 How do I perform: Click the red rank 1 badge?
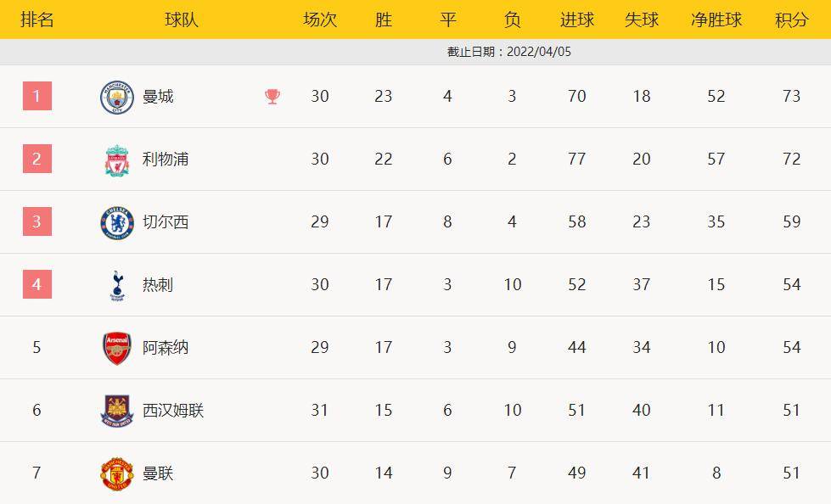(x=37, y=96)
